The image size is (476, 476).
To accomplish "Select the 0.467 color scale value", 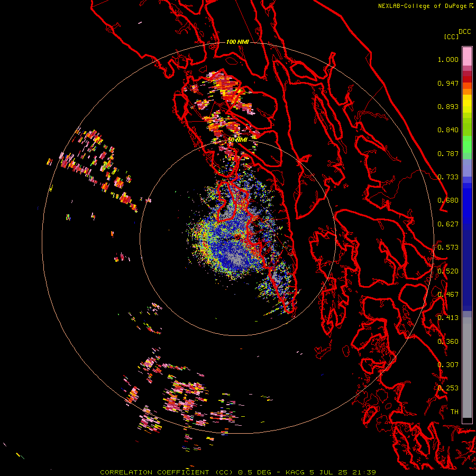I will 448,295.
